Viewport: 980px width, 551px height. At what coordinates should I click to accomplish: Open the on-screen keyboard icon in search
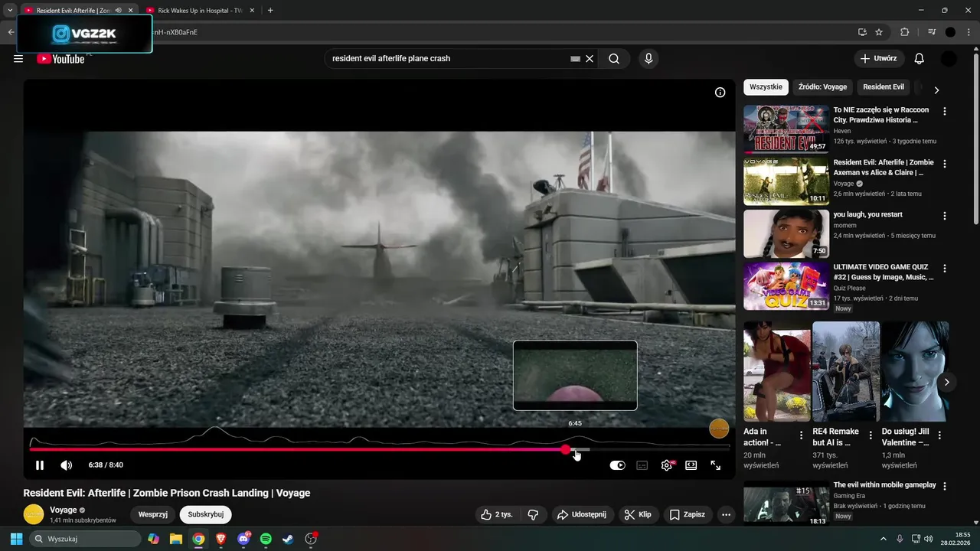pos(576,59)
